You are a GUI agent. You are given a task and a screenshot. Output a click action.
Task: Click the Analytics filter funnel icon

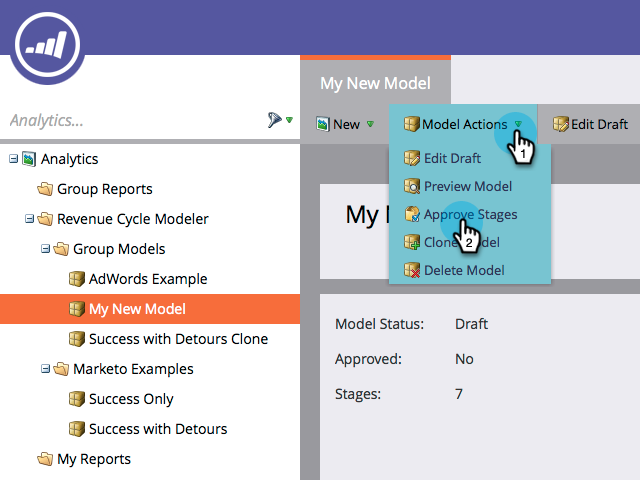[275, 120]
